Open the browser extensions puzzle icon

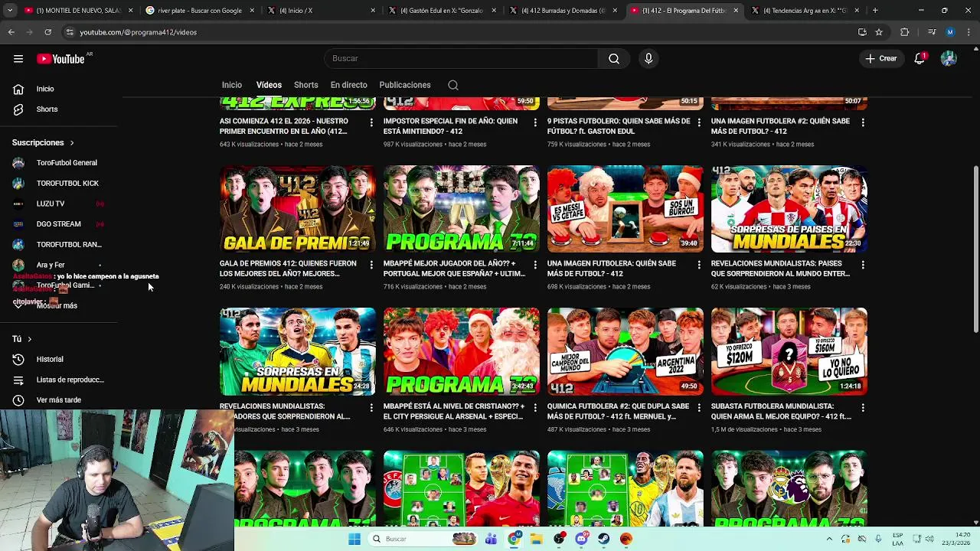(905, 32)
